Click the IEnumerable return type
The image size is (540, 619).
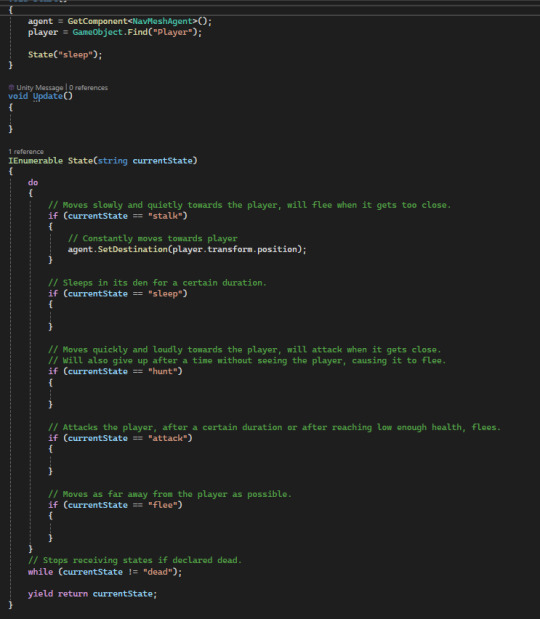pos(36,161)
